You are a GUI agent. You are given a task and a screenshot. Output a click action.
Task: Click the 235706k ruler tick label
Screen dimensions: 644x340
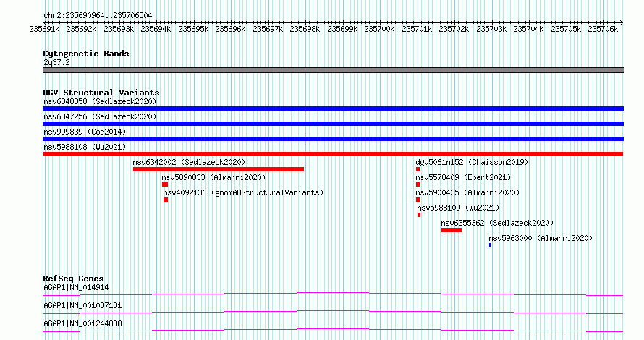pos(603,29)
